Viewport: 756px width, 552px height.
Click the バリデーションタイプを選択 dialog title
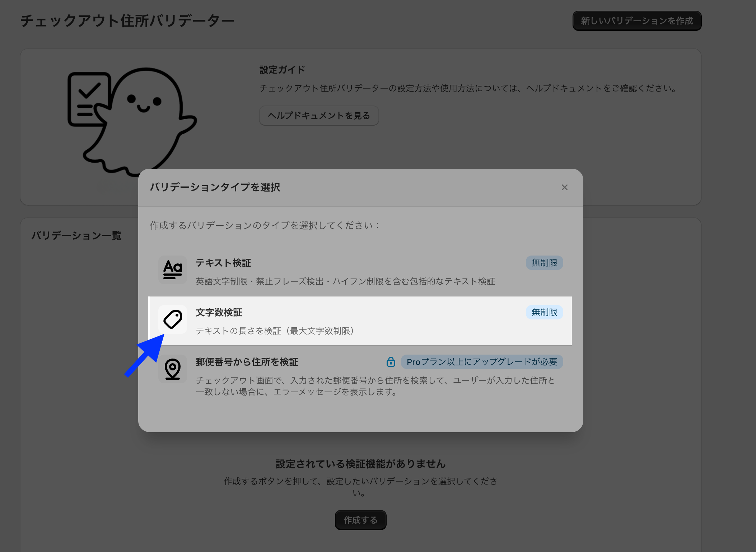point(215,187)
